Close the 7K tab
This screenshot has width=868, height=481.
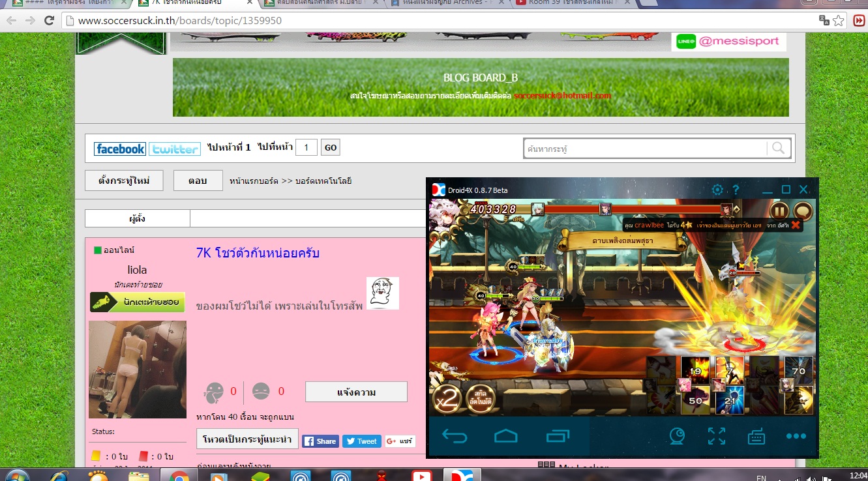[248, 3]
